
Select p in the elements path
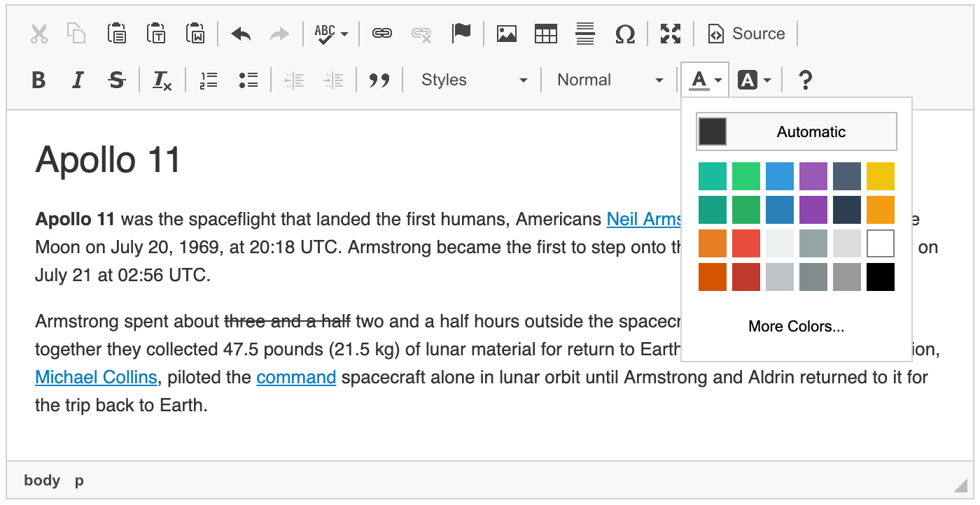(x=79, y=481)
